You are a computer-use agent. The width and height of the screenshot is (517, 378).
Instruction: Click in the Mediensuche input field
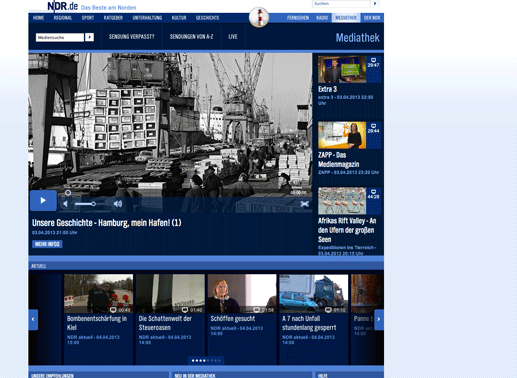pos(60,37)
